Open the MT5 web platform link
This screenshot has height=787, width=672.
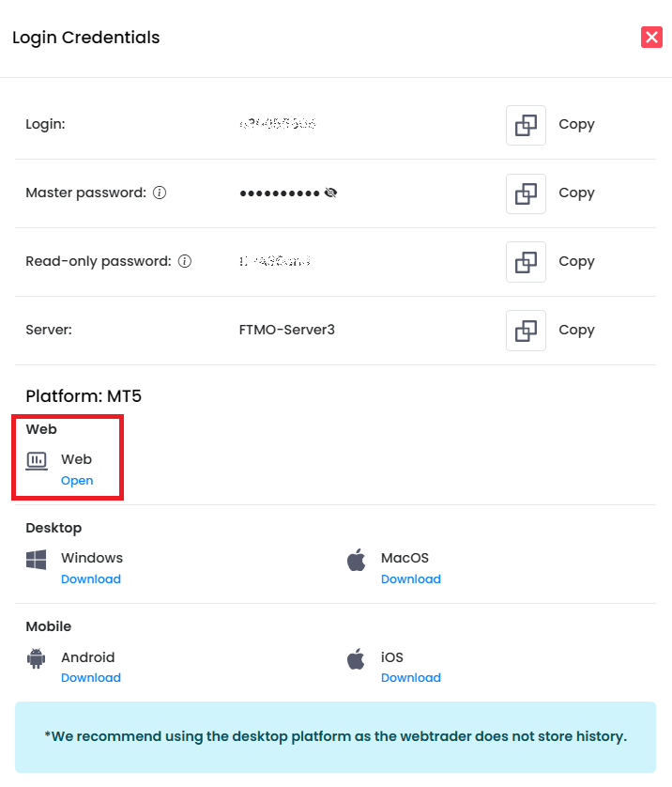click(x=77, y=481)
